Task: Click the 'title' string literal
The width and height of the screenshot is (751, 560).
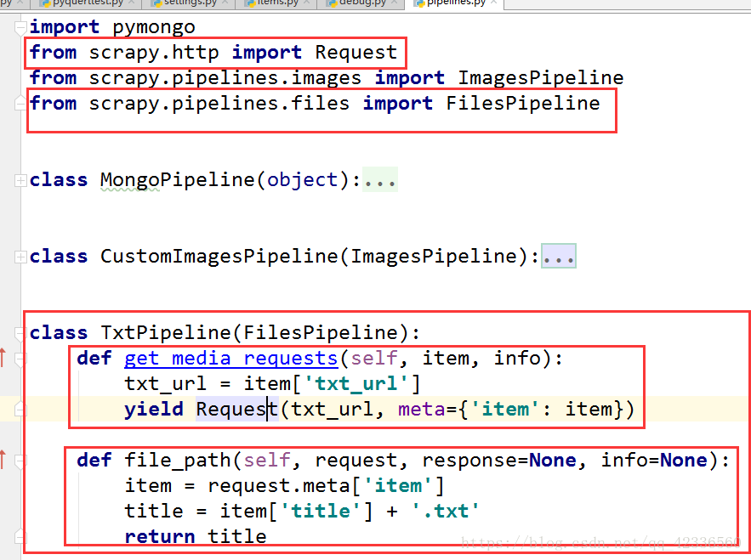Action: click(321, 512)
